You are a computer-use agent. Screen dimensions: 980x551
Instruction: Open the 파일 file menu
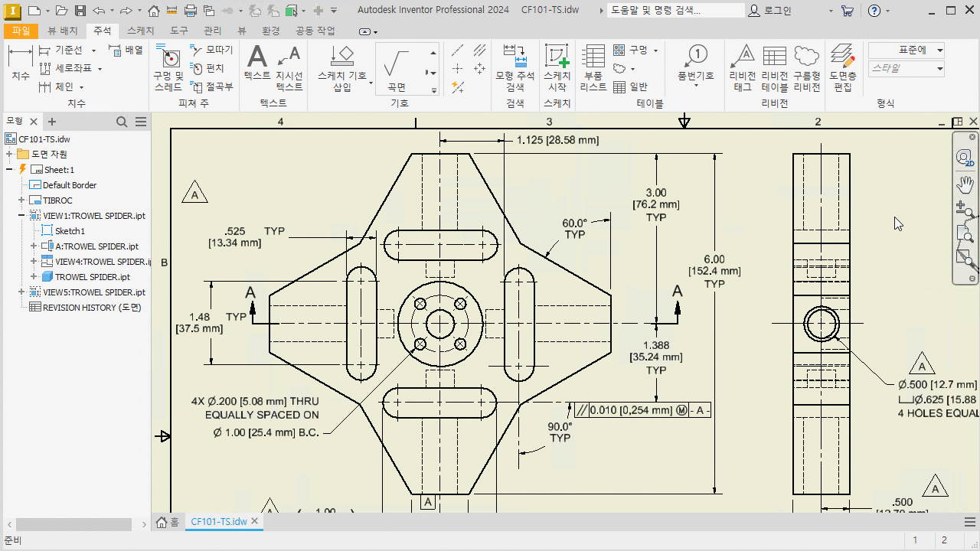point(21,31)
